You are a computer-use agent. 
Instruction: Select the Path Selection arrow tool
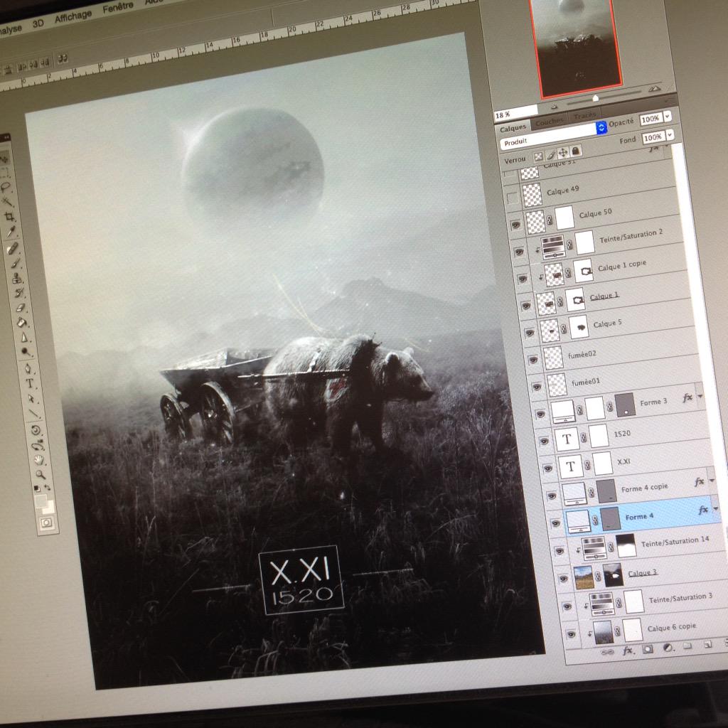pyautogui.click(x=31, y=398)
